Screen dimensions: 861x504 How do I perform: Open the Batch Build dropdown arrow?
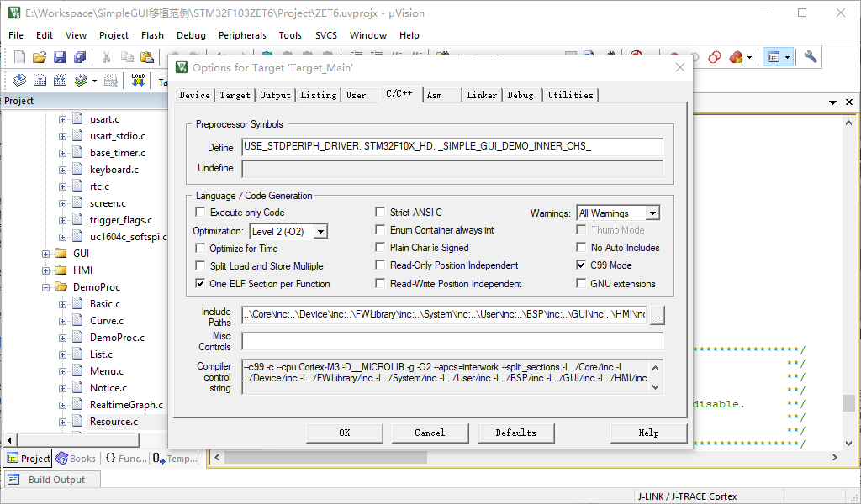94,81
